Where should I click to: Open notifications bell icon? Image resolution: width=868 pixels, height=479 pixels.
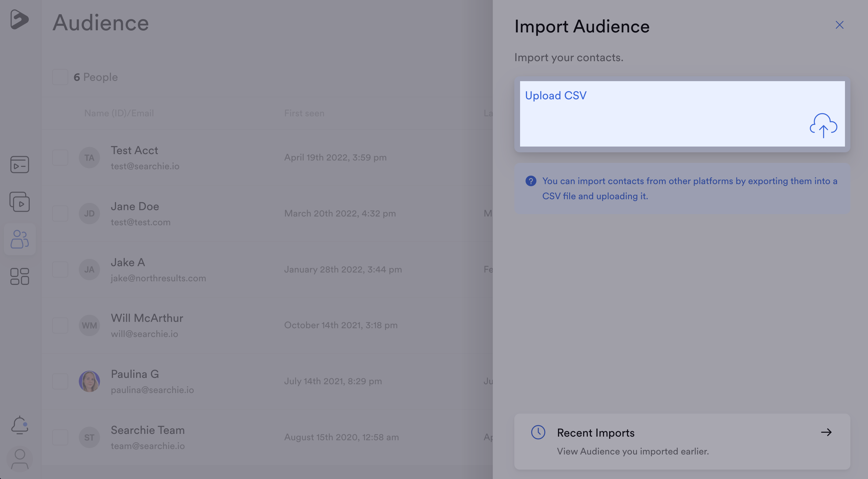tap(19, 425)
